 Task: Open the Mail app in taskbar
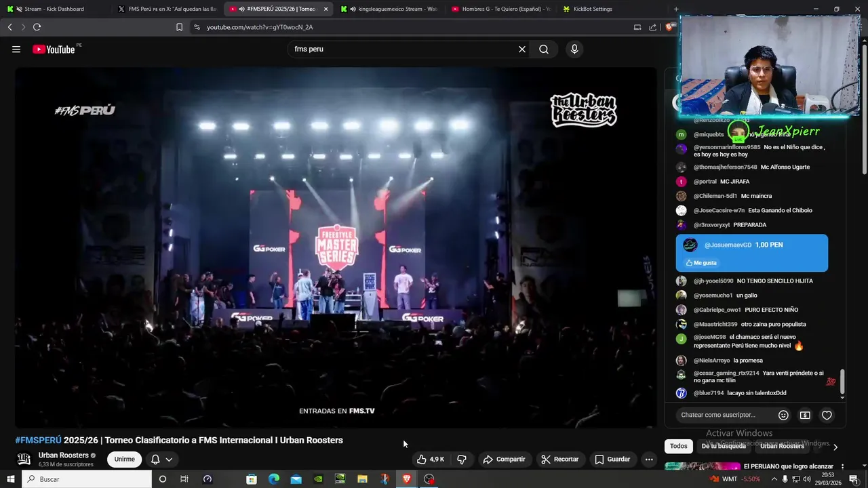[x=296, y=479]
